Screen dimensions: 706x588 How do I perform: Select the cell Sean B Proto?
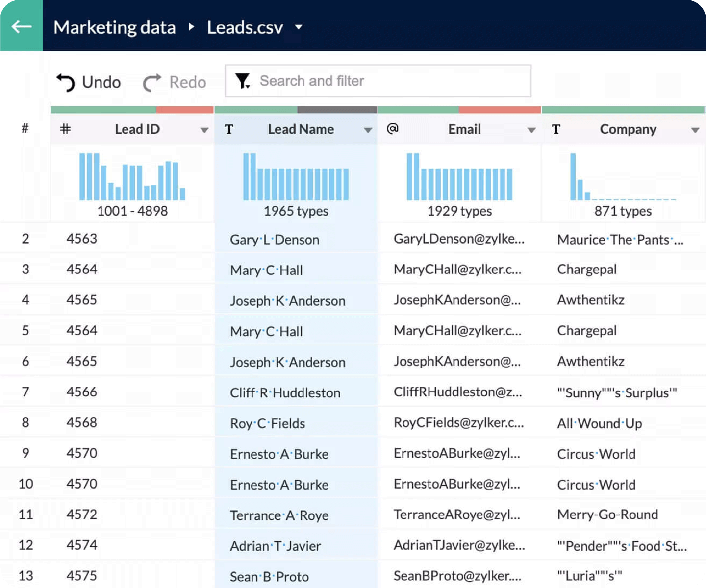296,575
